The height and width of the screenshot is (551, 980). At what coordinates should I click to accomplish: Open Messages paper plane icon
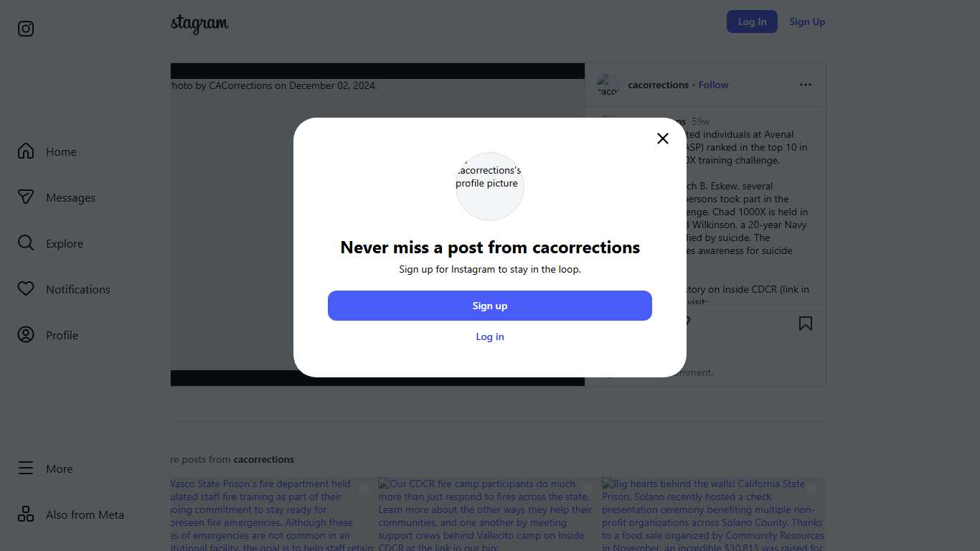pyautogui.click(x=26, y=197)
